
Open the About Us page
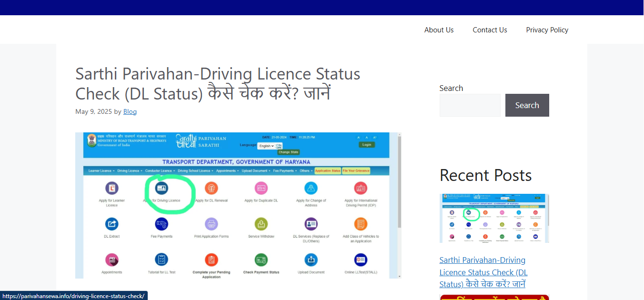[439, 30]
